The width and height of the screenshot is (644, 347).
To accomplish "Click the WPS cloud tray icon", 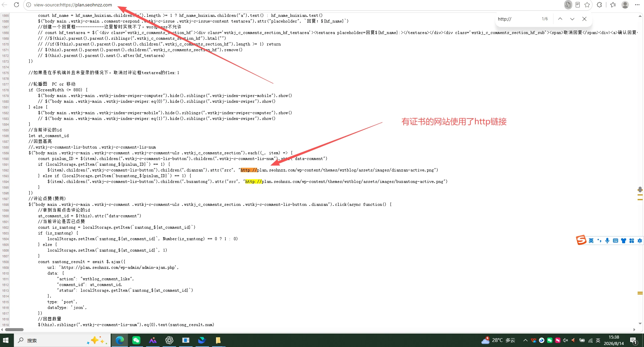I will tap(534, 340).
